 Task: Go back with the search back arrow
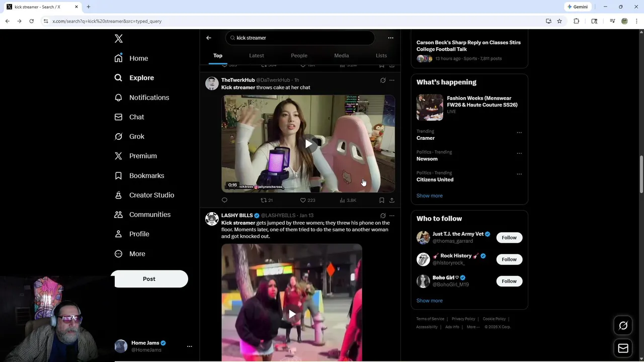tap(209, 38)
